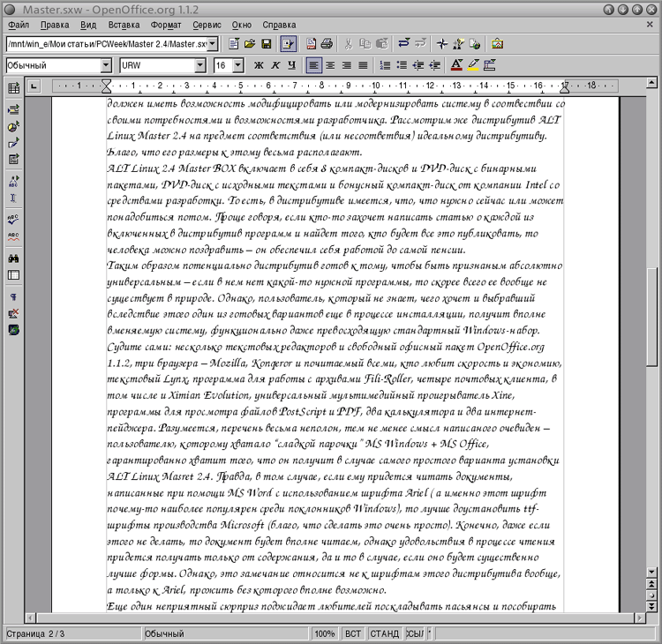Image resolution: width=662 pixels, height=644 pixels.
Task: Click the paragraph style field Обычный
Action: pyautogui.click(x=54, y=65)
